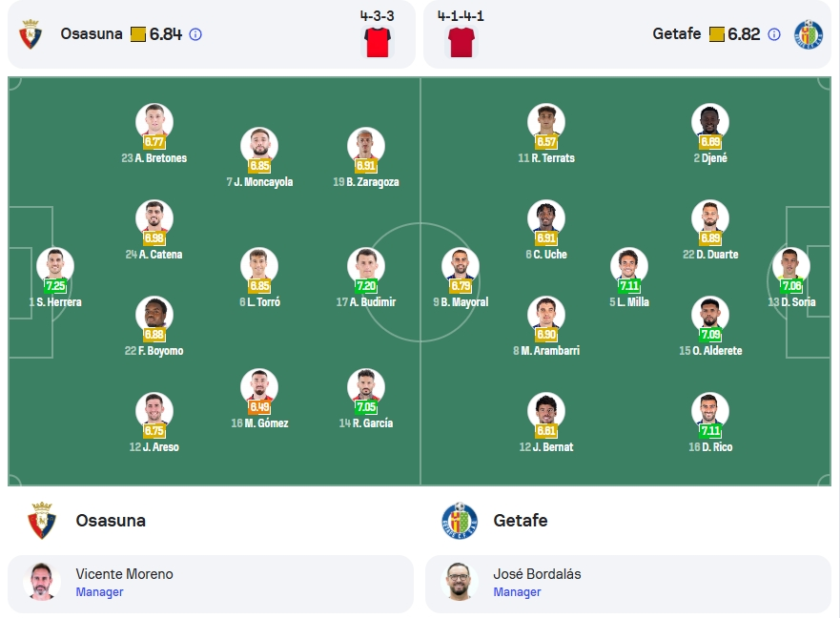The height and width of the screenshot is (618, 840).
Task: Click the Getafe badge below the pitch
Action: [460, 521]
